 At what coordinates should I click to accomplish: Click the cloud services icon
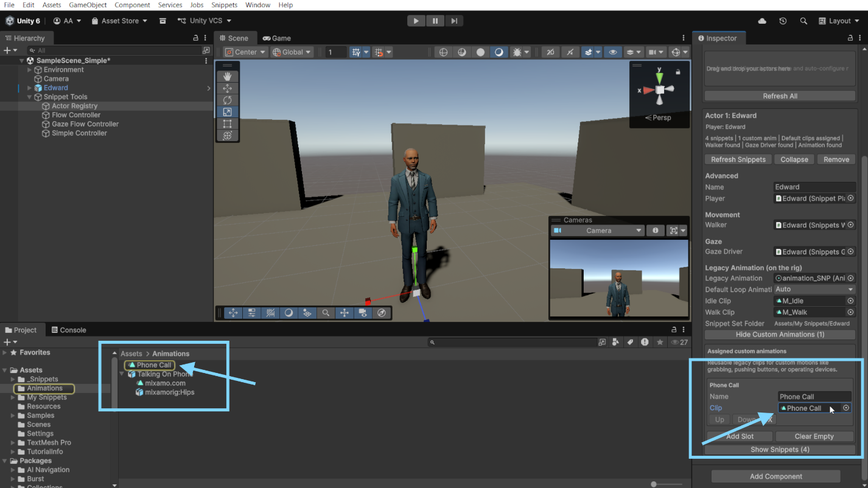coord(762,21)
